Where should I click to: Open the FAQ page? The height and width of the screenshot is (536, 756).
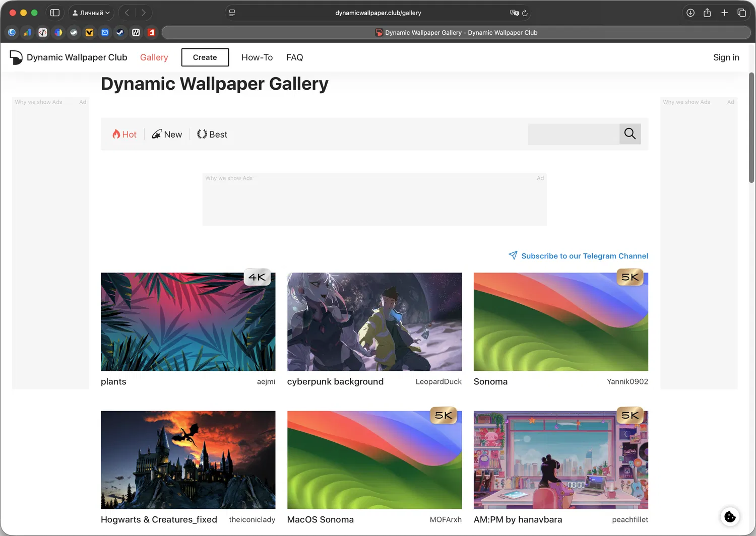295,57
